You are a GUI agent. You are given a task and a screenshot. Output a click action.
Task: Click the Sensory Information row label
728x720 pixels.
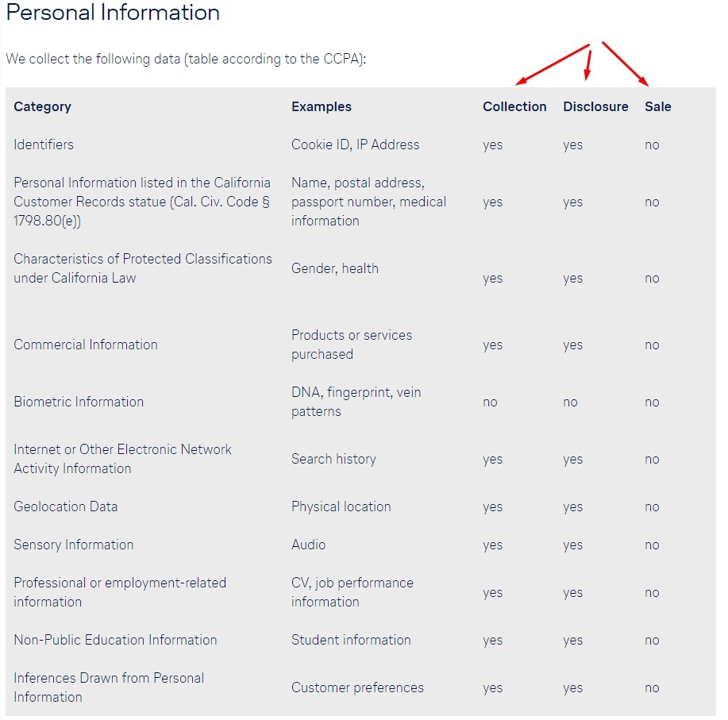73,545
